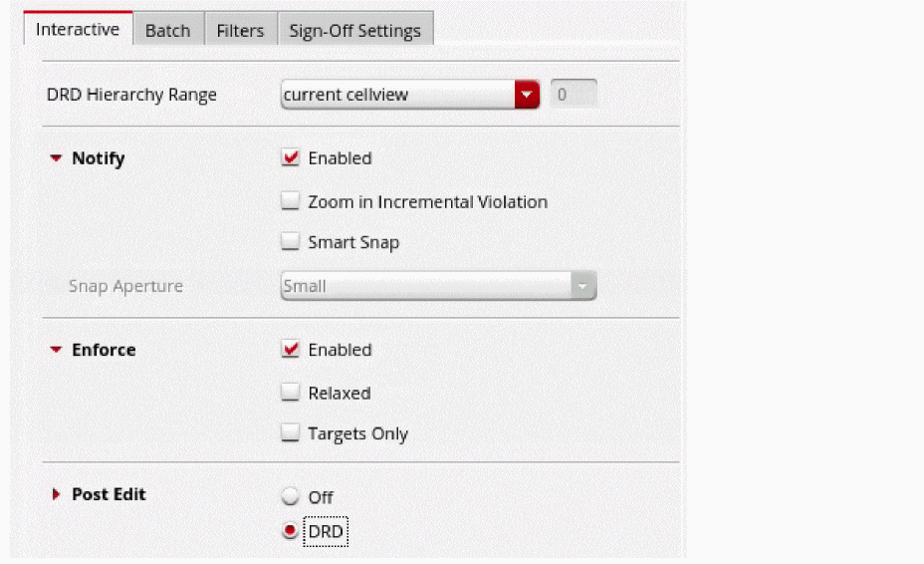Click the Interactive tab
This screenshot has width=924, height=564.
click(78, 29)
